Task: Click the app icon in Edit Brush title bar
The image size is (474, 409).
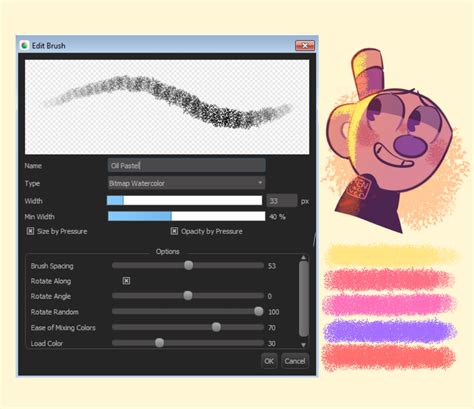Action: [x=24, y=45]
